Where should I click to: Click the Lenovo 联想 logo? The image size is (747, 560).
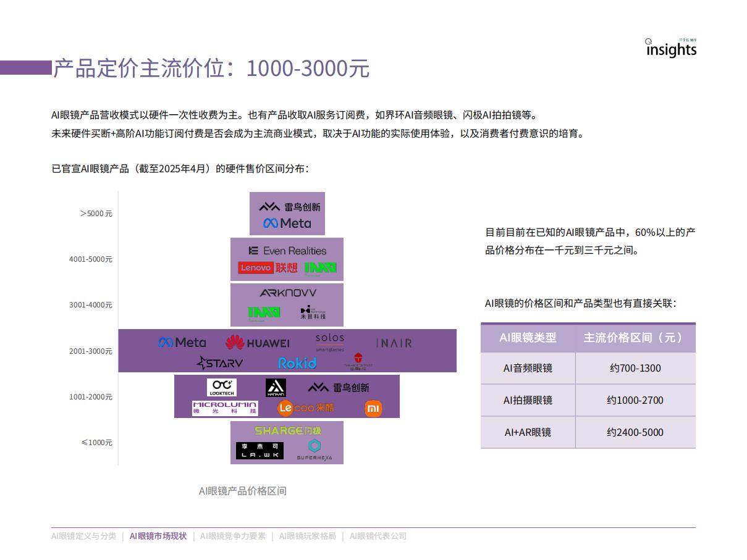[x=268, y=267]
